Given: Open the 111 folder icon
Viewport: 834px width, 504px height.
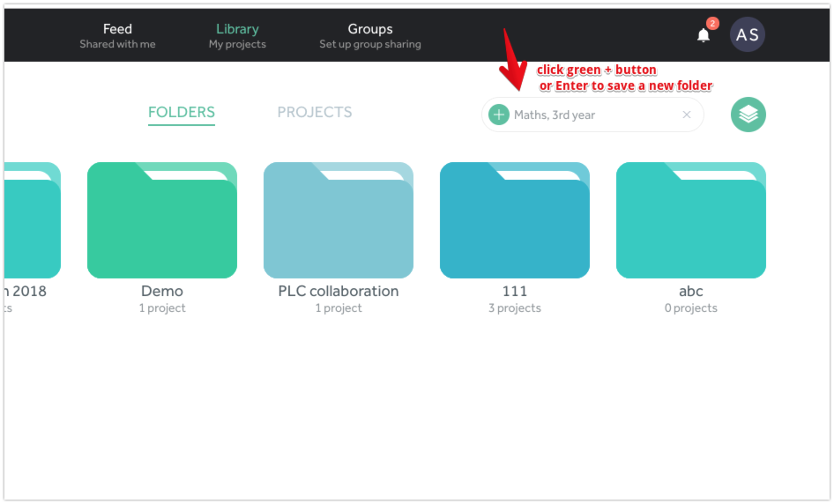Looking at the screenshot, I should (515, 221).
